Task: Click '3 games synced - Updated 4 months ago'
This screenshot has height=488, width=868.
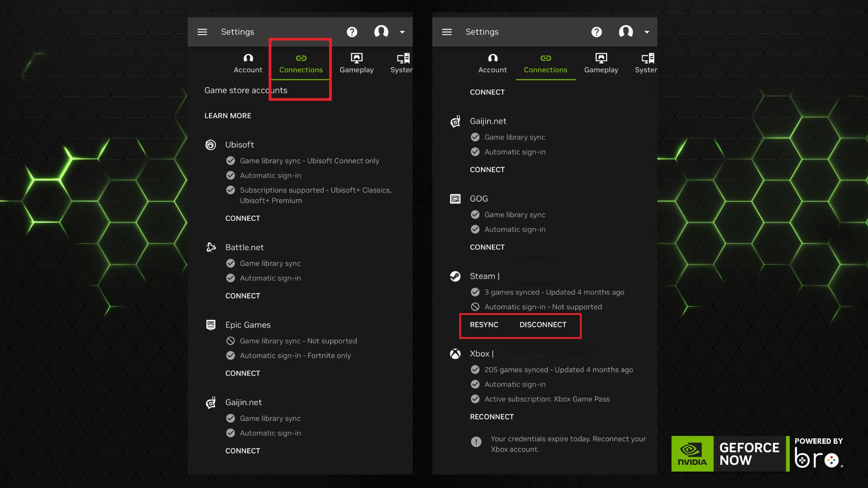Action: (x=554, y=292)
